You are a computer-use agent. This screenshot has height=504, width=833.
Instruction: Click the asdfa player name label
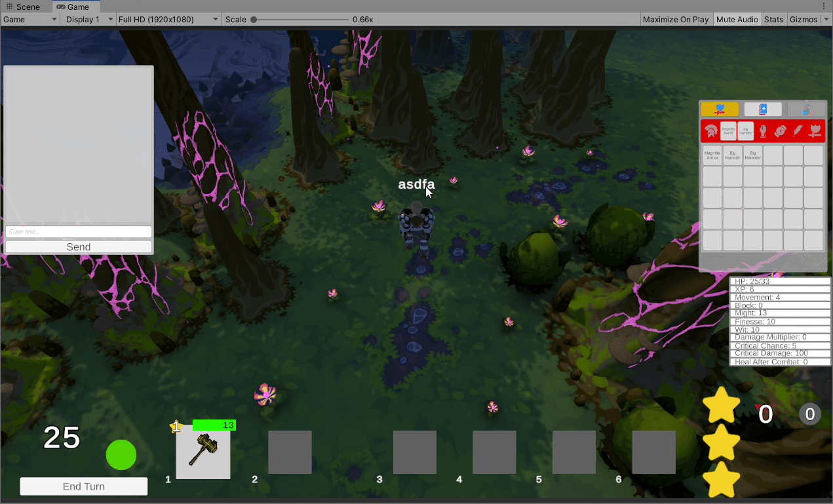click(416, 184)
